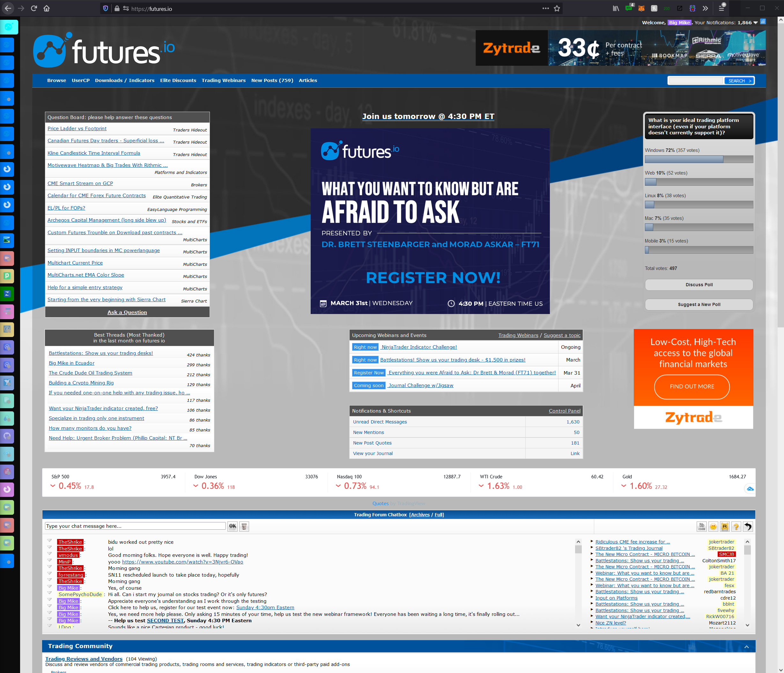
Task: Go back to the previous page
Action: tap(8, 8)
